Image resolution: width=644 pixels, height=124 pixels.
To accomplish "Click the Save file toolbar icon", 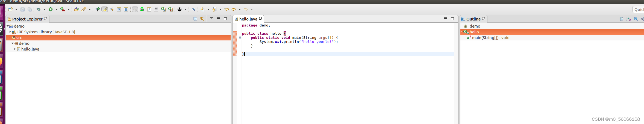I will (22, 9).
